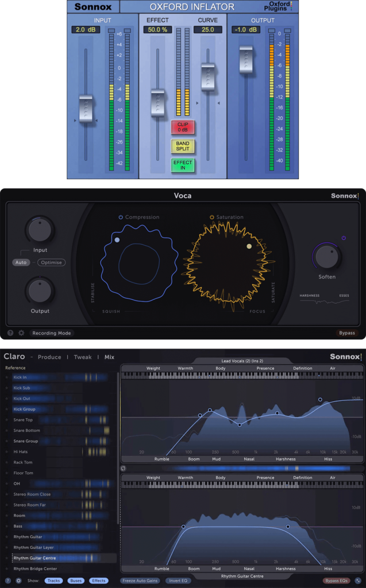Image resolution: width=366 pixels, height=588 pixels.
Task: Click the circular swap icon between Claro EQ panels
Action: 123,469
